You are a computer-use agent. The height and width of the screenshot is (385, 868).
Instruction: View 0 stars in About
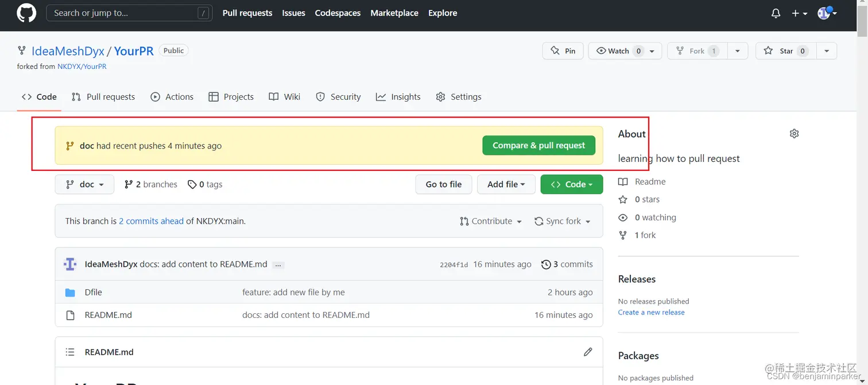[x=639, y=200]
